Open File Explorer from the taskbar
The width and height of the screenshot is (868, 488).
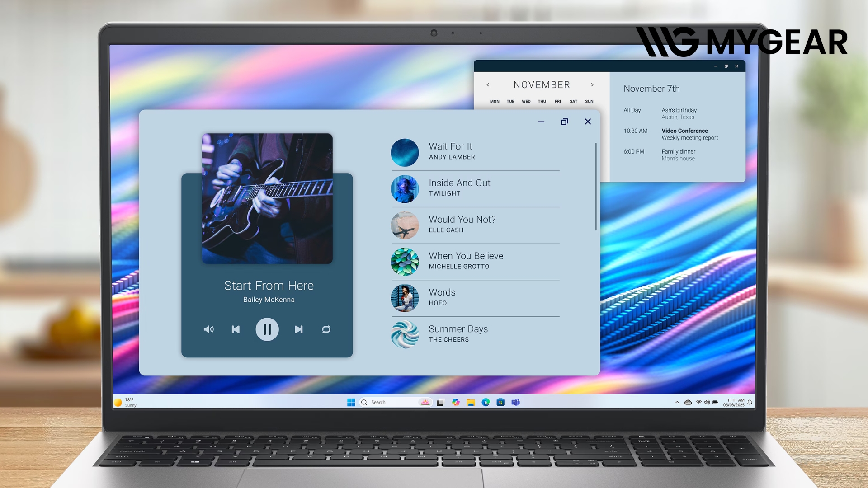471,402
